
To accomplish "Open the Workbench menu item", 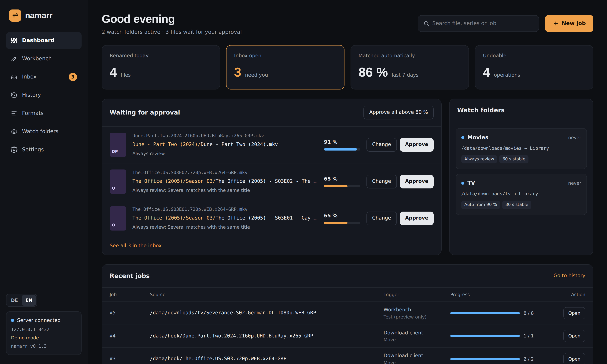I will (x=44, y=59).
